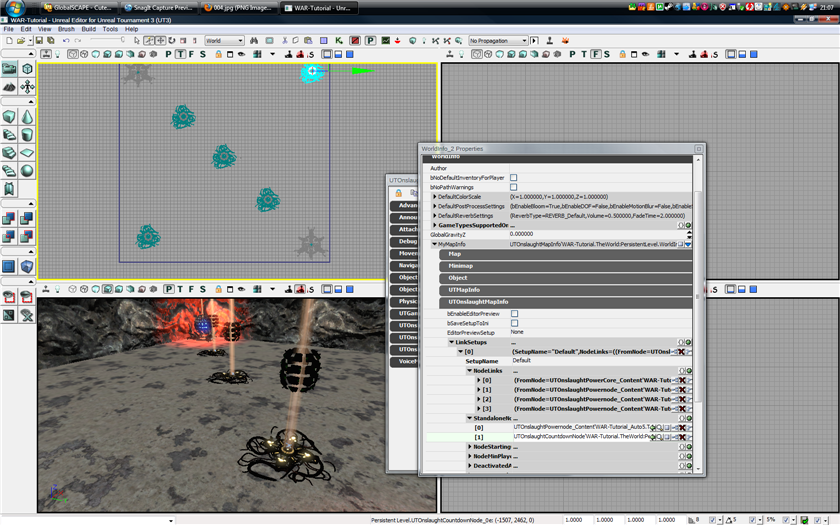Add new item to NodeLinks array

click(x=689, y=371)
